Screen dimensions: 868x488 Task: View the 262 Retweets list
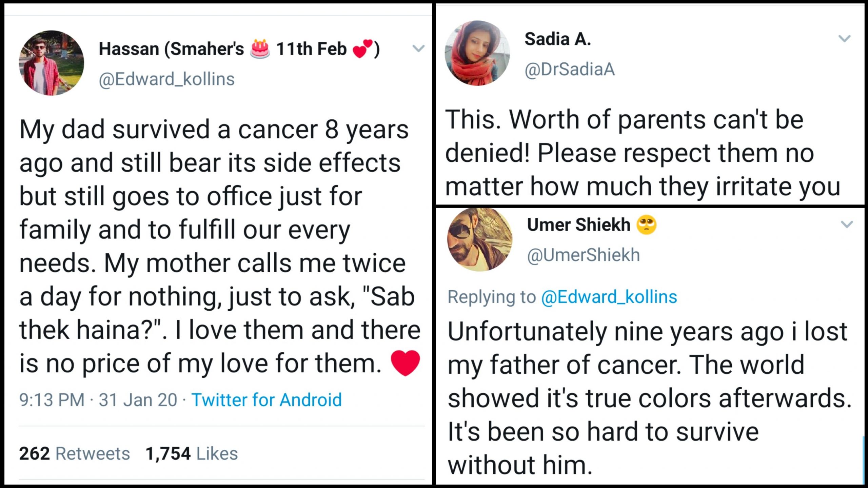coord(74,453)
